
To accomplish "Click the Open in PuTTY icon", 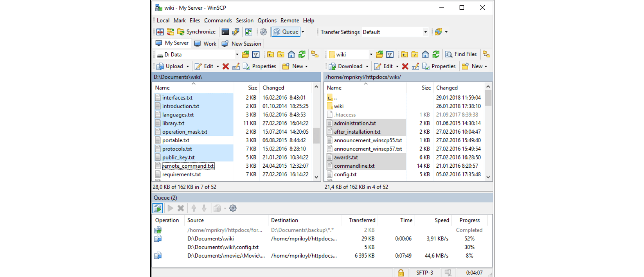I will (x=235, y=32).
